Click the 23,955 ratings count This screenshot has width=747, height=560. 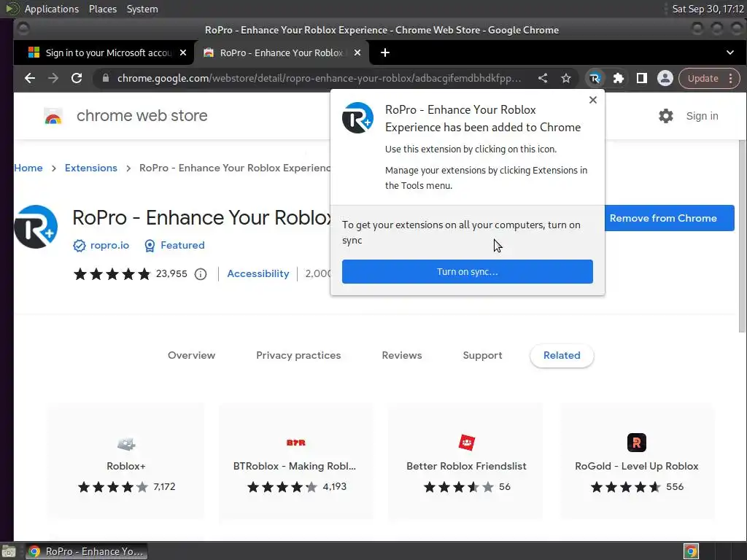171,274
